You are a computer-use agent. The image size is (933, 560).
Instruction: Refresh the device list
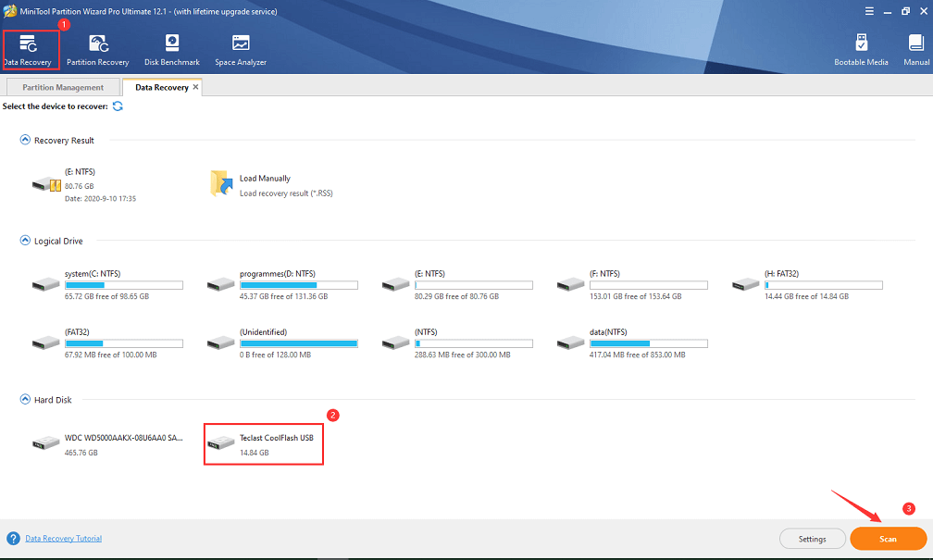(118, 106)
